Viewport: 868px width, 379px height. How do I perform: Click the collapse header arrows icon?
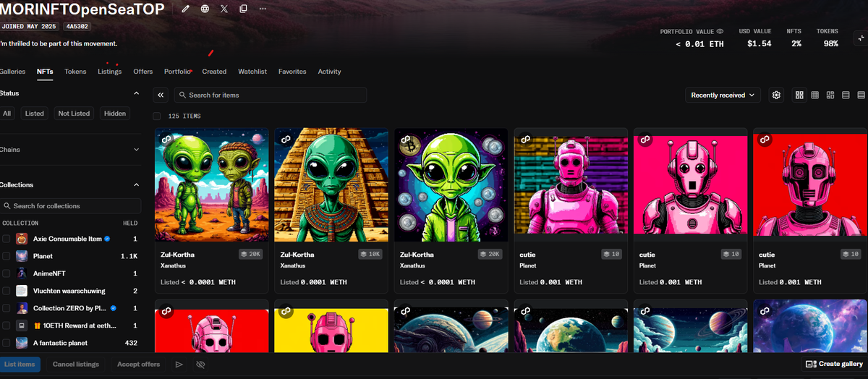(x=860, y=37)
